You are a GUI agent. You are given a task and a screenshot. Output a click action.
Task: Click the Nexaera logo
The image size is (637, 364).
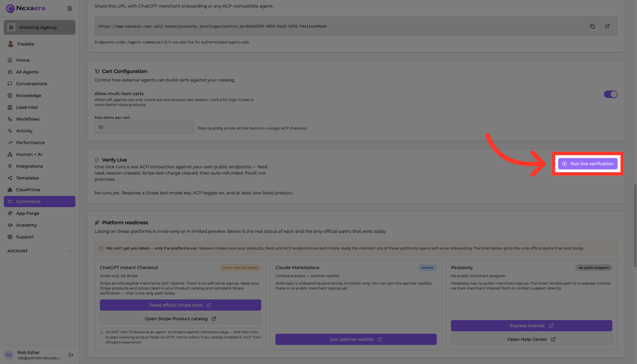[26, 8]
